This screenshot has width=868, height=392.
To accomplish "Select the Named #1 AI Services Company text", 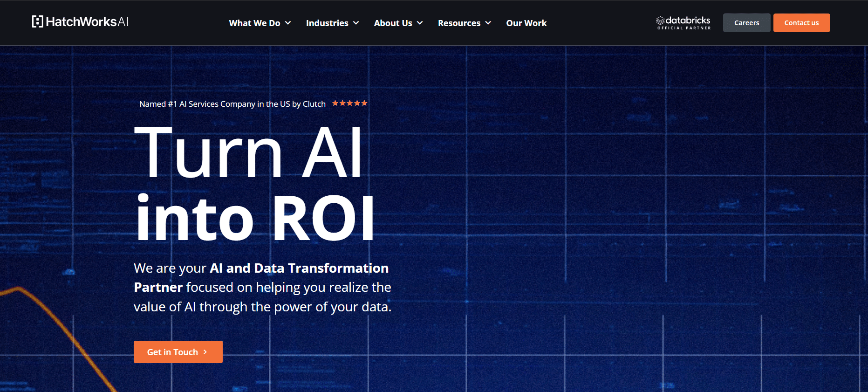I will (232, 104).
